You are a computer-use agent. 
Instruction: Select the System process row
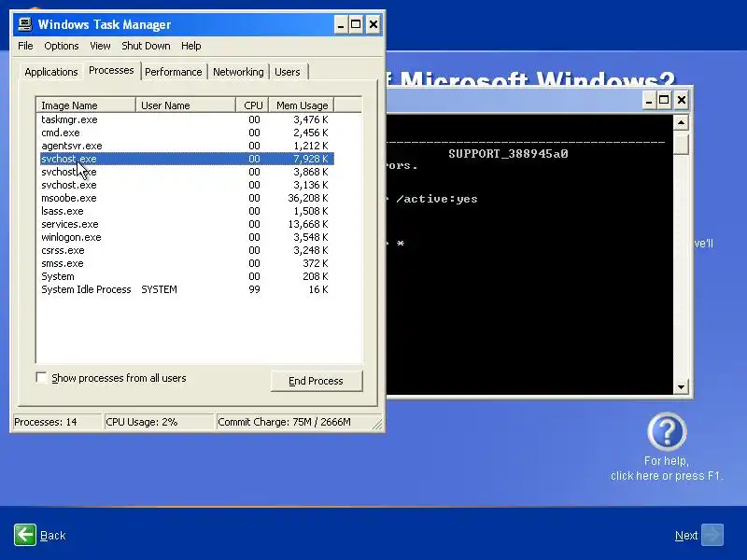[x=187, y=276]
